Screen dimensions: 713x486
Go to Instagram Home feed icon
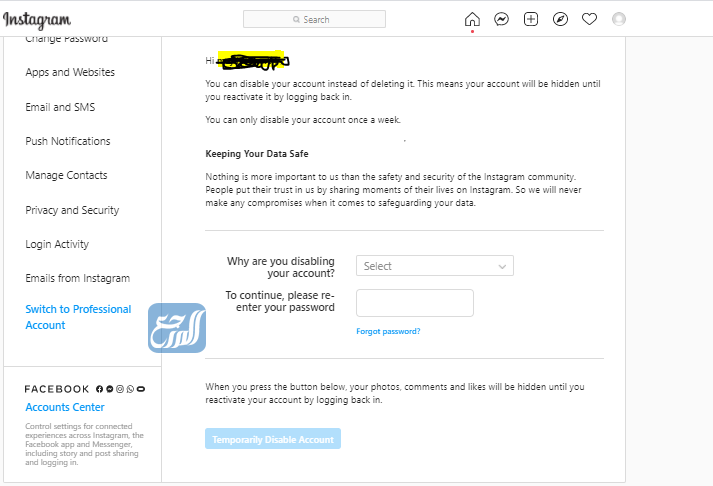[472, 19]
